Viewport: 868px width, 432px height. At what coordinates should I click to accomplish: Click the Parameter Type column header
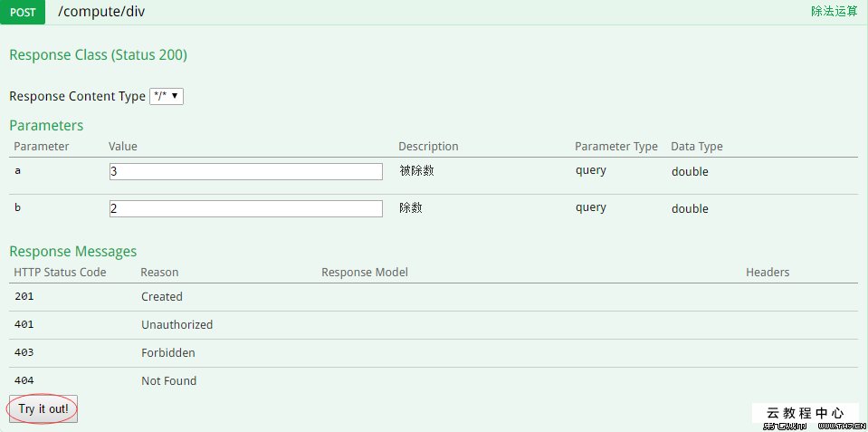(x=615, y=147)
